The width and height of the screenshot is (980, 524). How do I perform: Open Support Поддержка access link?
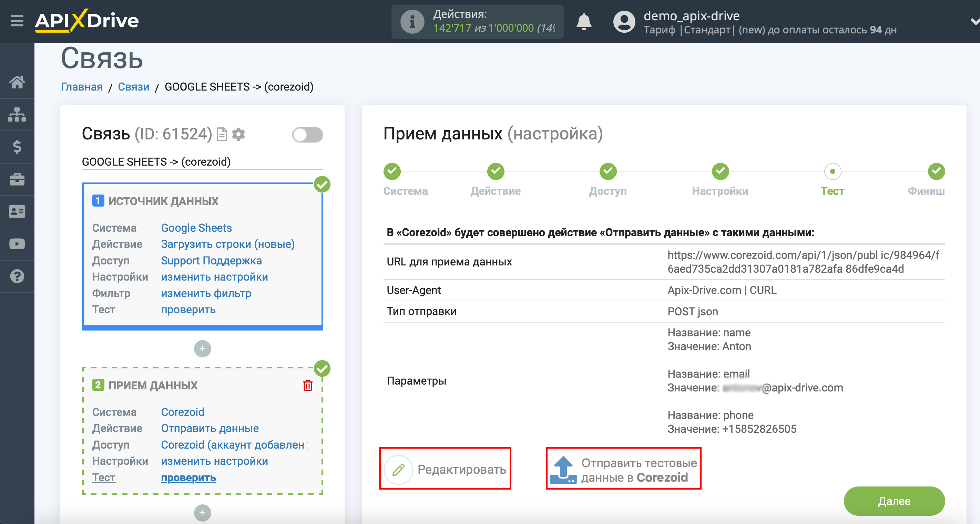click(212, 260)
